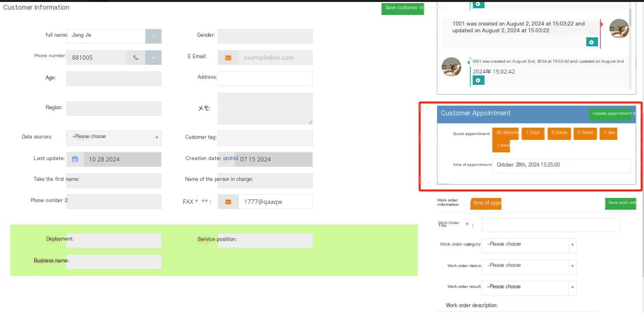Click the green phone call icon
The width and height of the screenshot is (644, 324).
pyautogui.click(x=136, y=57)
